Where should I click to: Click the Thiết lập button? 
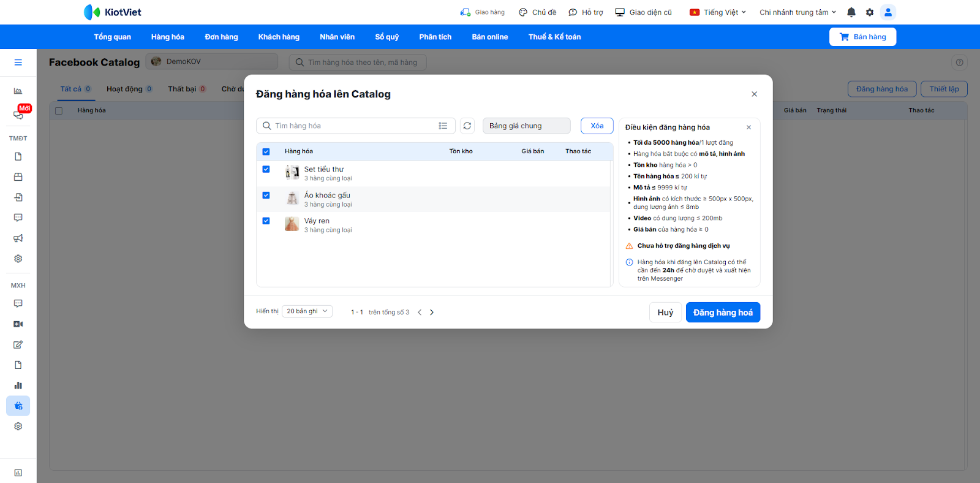(x=944, y=89)
